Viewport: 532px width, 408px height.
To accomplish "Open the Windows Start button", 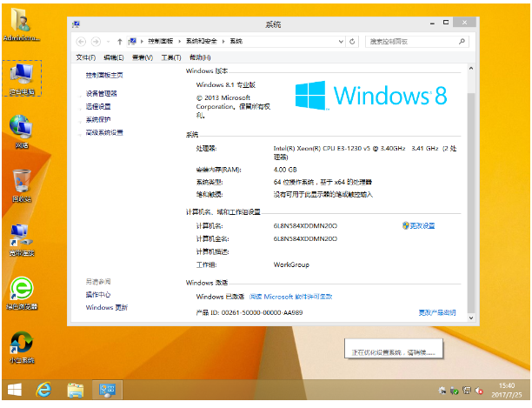I will pos(15,390).
